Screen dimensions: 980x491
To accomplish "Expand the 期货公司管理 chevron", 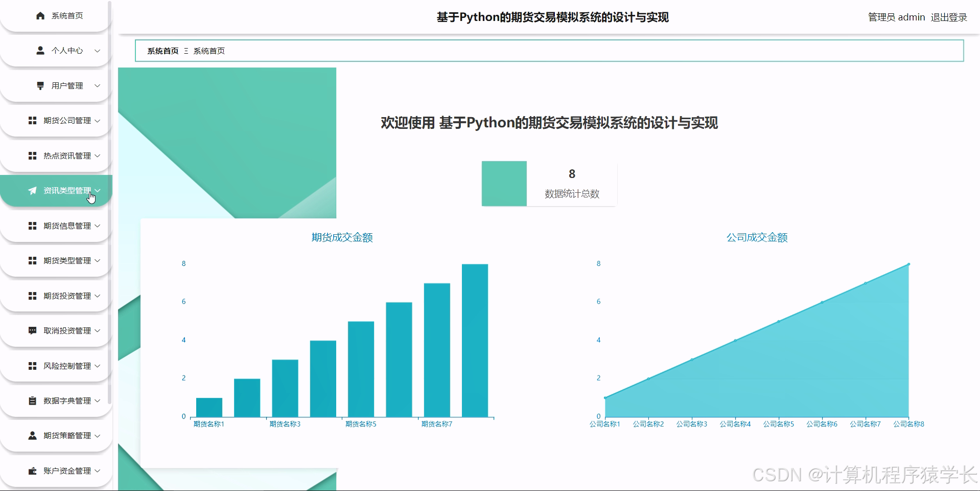I will [97, 121].
